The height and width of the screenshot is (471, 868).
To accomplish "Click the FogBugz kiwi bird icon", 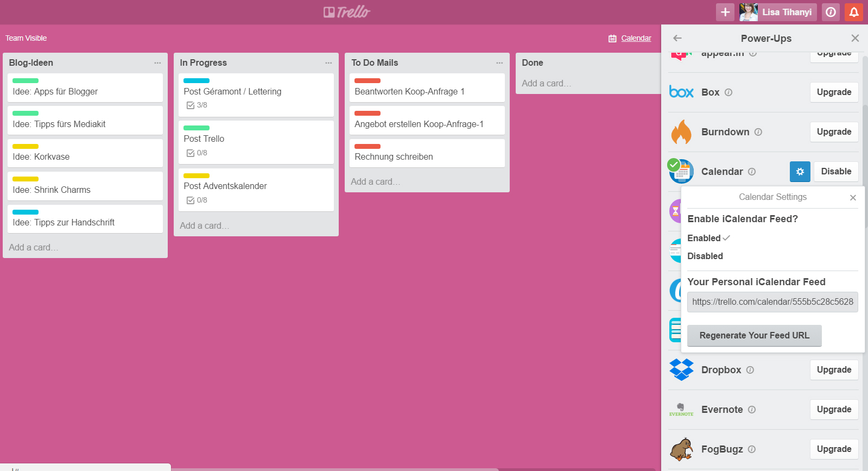I will 681,449.
